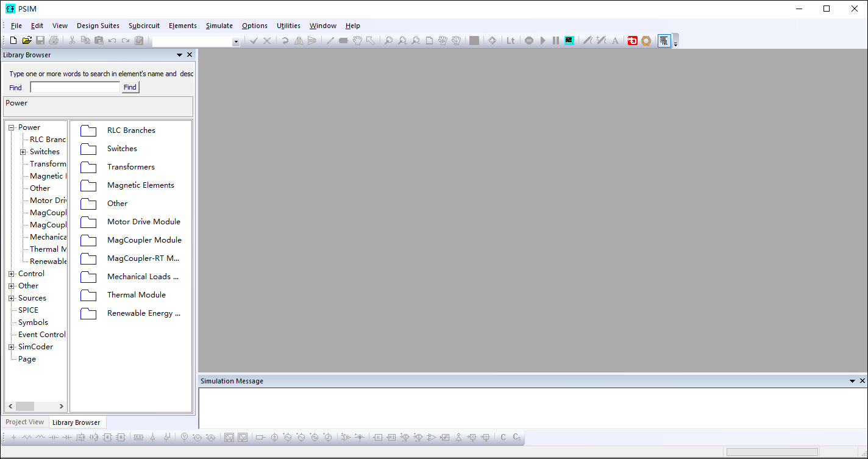Insert the C block element icon
This screenshot has height=459, width=868.
(503, 437)
